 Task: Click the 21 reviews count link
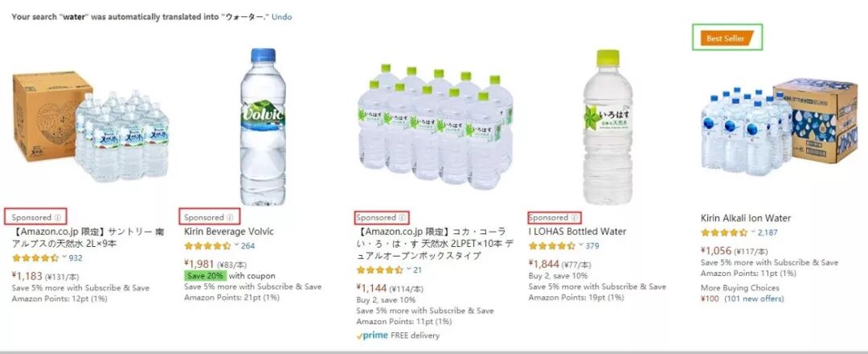click(417, 270)
